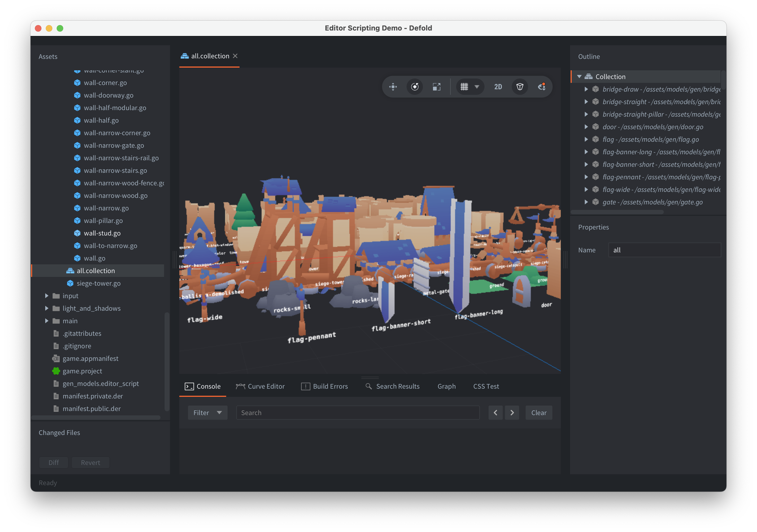The image size is (757, 532).
Task: Click the game.project green clover icon
Action: pos(56,371)
